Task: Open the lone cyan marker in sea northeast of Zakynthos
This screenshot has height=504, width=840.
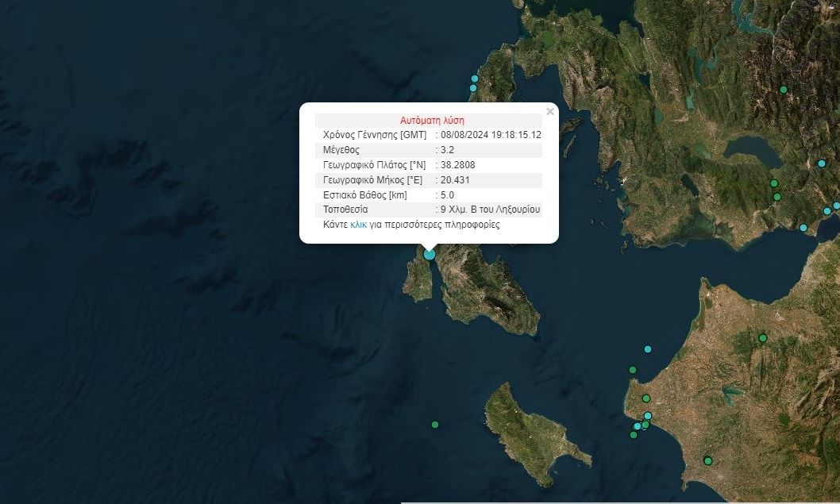Action: coord(648,349)
